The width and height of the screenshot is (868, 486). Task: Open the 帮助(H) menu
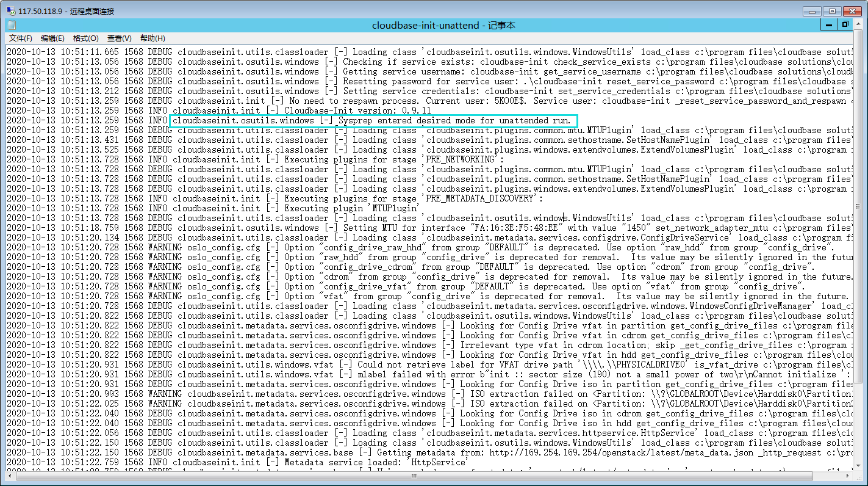pos(152,38)
